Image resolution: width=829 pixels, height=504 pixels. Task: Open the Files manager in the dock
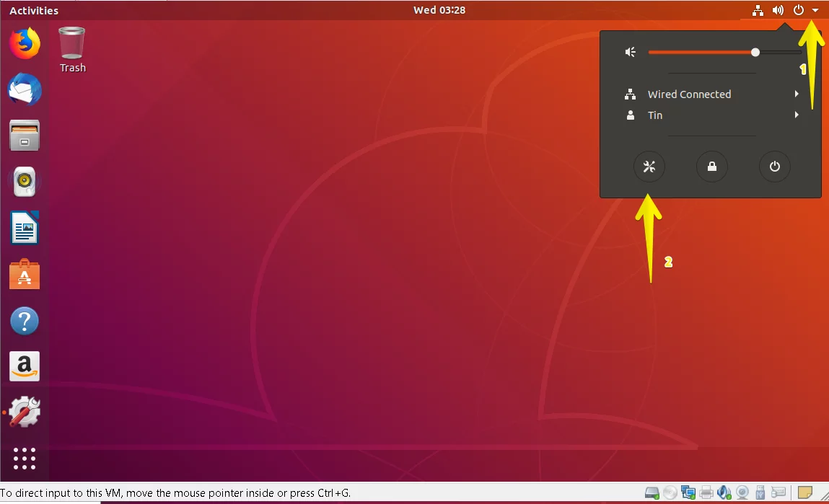[x=25, y=136]
